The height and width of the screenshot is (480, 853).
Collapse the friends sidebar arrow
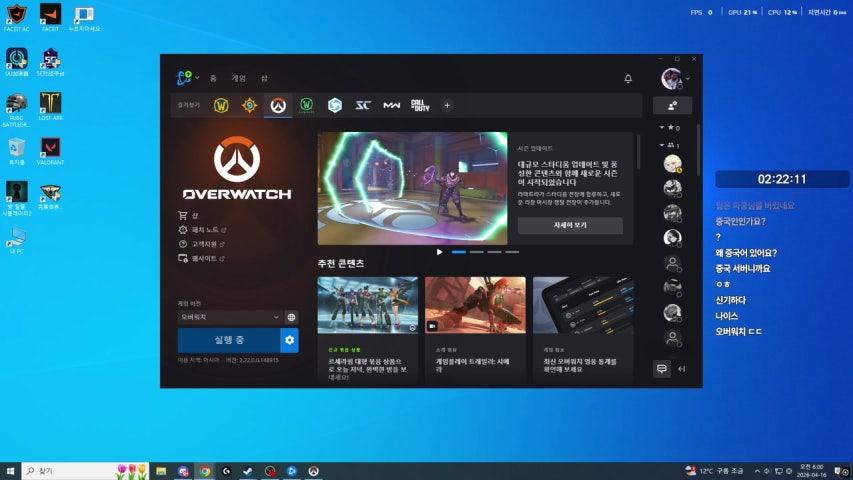682,369
